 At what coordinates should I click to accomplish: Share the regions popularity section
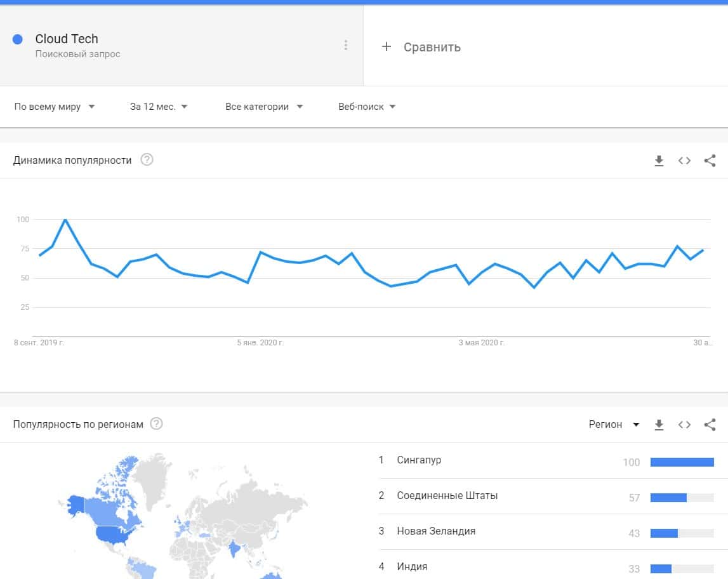coord(710,425)
